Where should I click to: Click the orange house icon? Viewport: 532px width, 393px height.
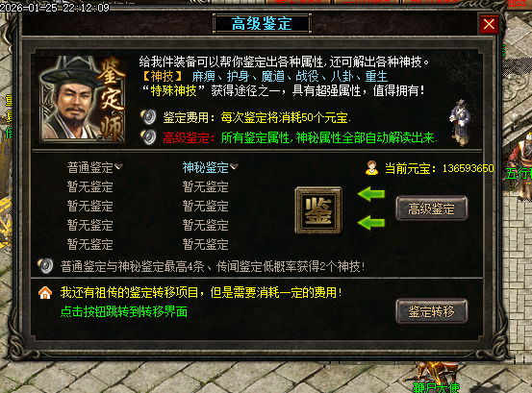(x=45, y=293)
